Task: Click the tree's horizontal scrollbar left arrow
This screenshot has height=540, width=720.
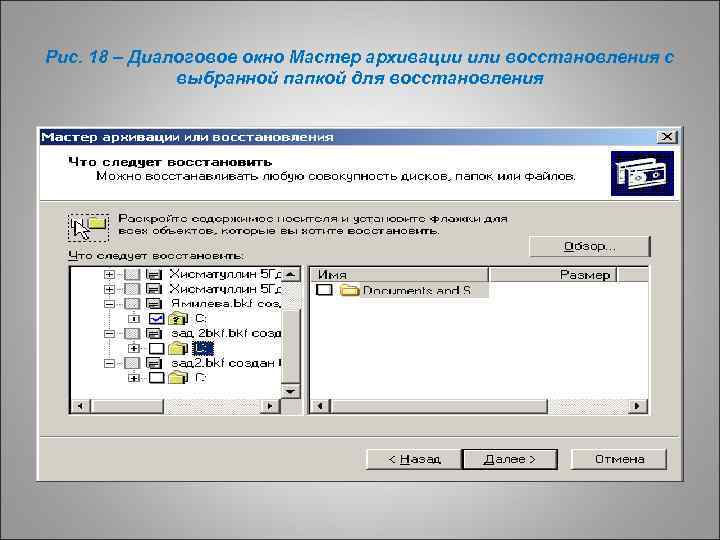Action: [81, 406]
